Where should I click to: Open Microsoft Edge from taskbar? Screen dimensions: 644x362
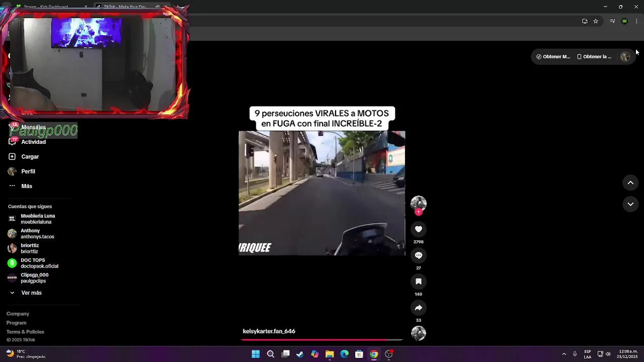(x=344, y=354)
